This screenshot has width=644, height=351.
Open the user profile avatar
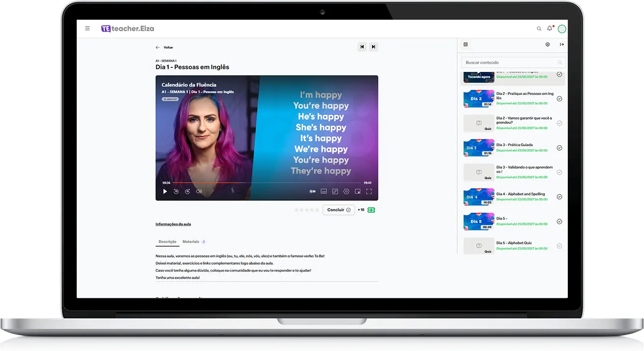coord(562,29)
